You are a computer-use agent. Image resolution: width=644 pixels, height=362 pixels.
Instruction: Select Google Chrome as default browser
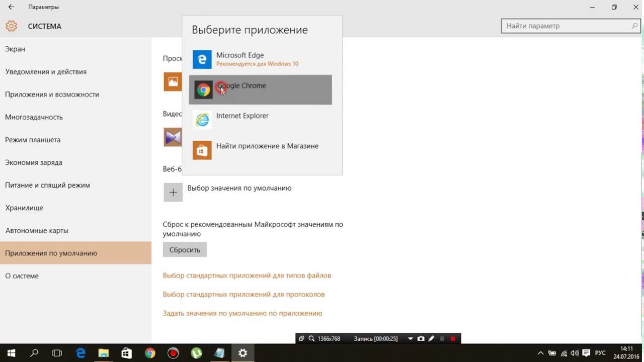coord(260,89)
